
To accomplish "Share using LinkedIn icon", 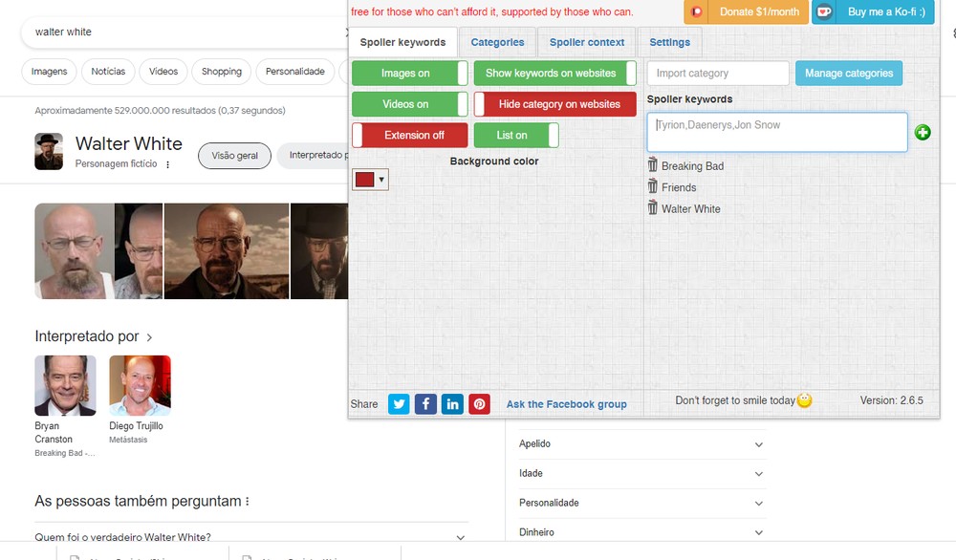I will click(452, 404).
